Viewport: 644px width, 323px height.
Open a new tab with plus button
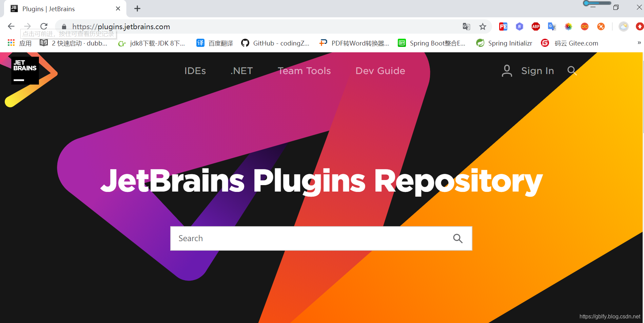pos(137,8)
